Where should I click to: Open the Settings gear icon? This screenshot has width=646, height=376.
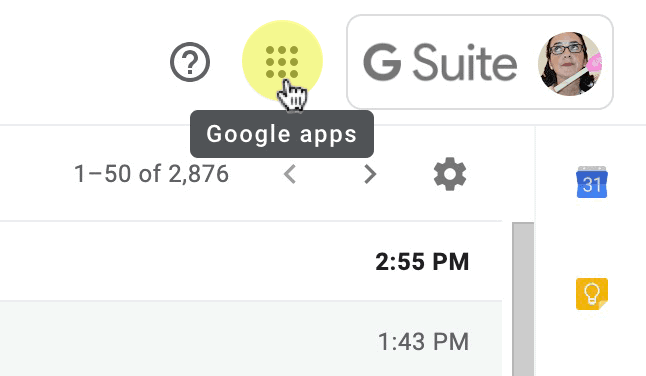(x=450, y=174)
